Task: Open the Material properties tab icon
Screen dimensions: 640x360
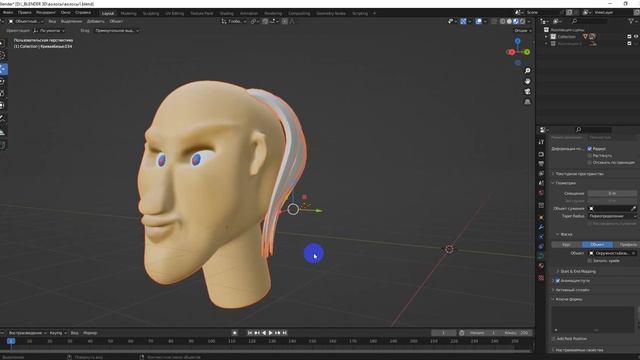Action: point(541,266)
